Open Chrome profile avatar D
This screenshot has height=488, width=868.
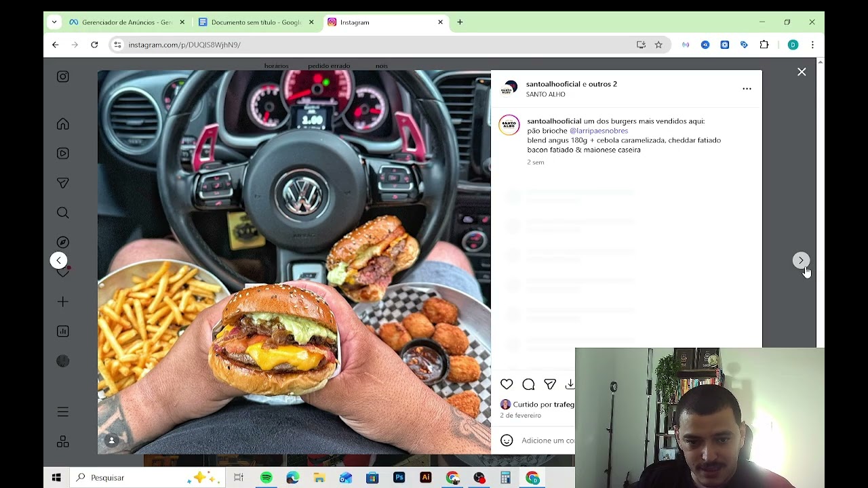(x=793, y=45)
